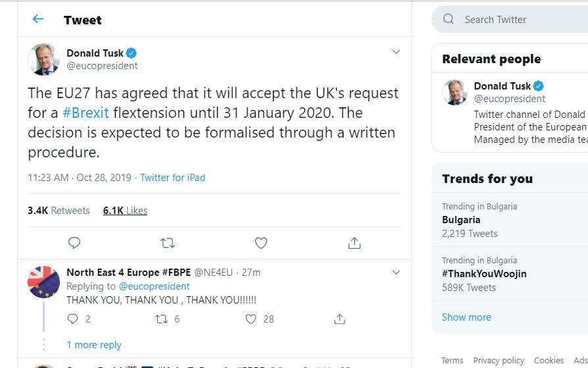Image resolution: width=588 pixels, height=368 pixels.
Task: Open the Bulgaria trending topic
Action: 461,220
